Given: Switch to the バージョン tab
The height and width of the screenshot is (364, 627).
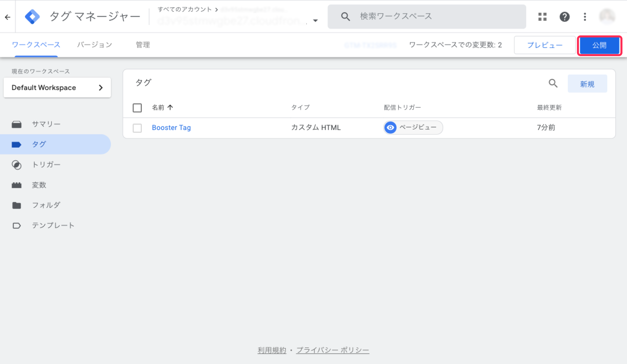Looking at the screenshot, I should coord(95,45).
